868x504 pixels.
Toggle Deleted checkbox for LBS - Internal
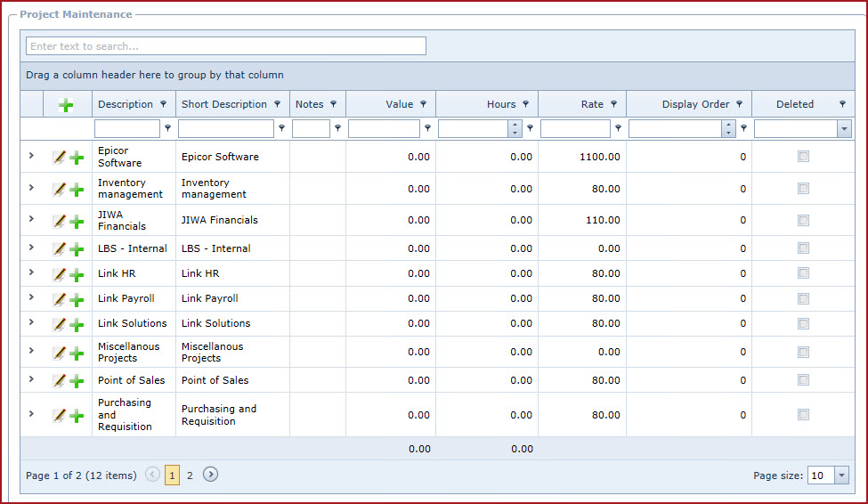(803, 248)
